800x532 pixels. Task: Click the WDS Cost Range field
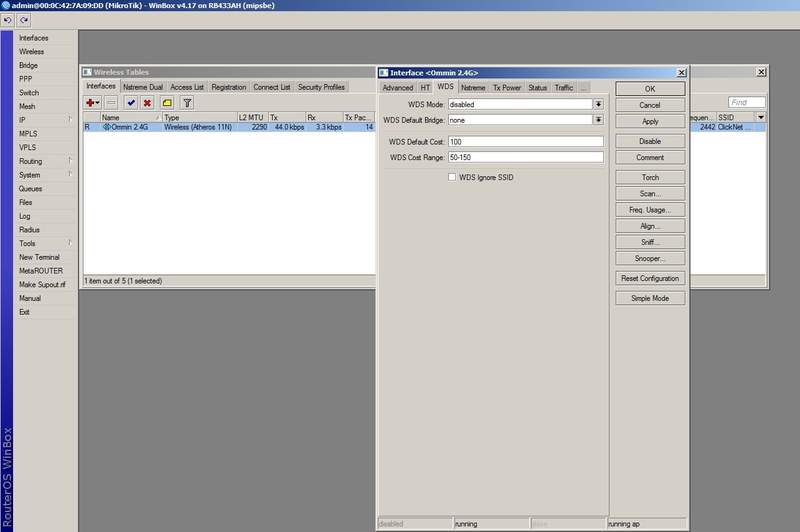pos(526,158)
